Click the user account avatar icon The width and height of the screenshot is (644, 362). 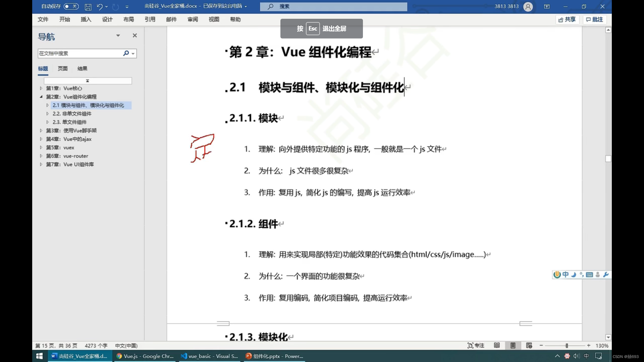pyautogui.click(x=528, y=6)
